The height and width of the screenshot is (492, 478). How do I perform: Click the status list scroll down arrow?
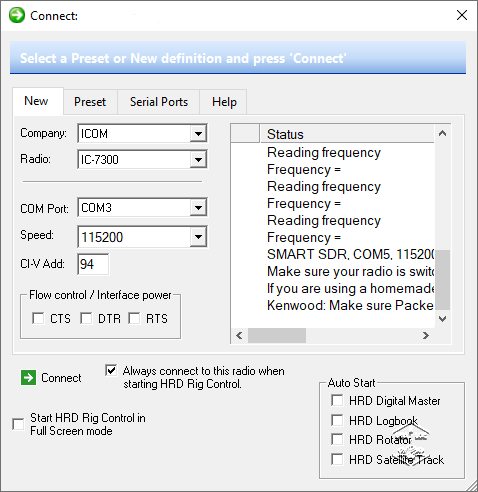[442, 319]
